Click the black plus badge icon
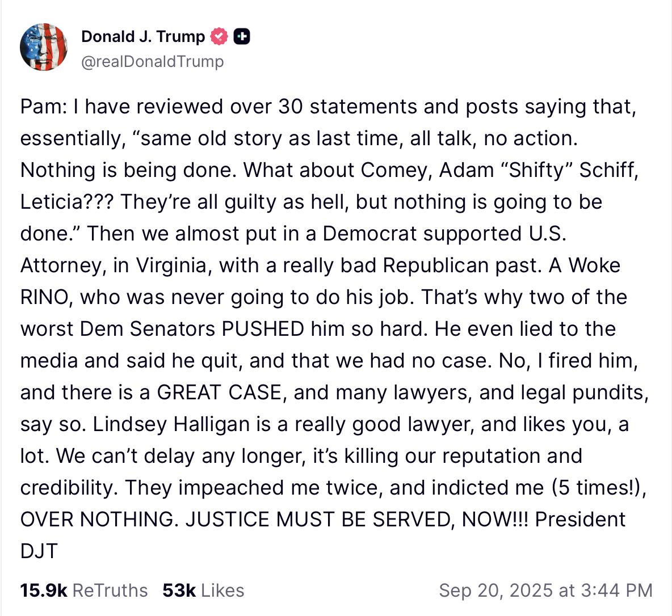This screenshot has width=672, height=616. pos(242,37)
